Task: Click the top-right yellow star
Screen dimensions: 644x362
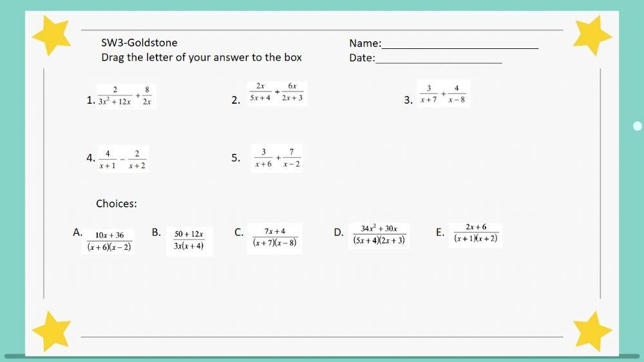Action: 592,35
